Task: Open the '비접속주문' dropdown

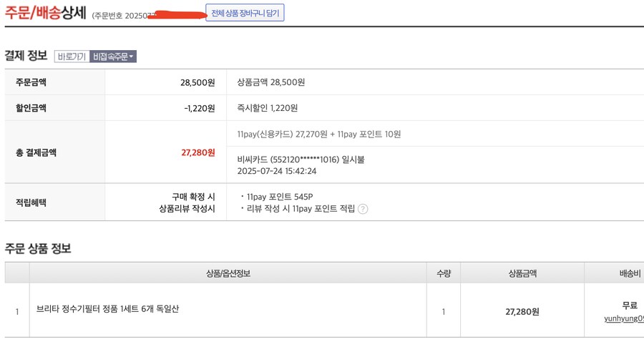Action: click(113, 57)
